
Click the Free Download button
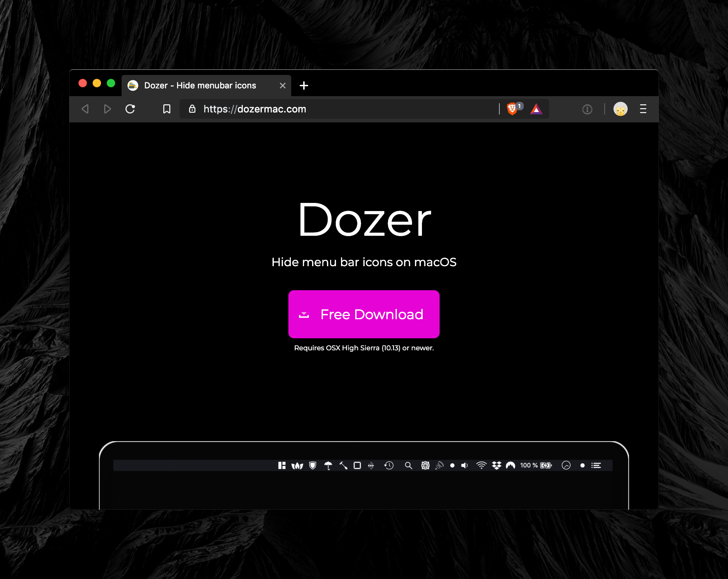coord(363,314)
